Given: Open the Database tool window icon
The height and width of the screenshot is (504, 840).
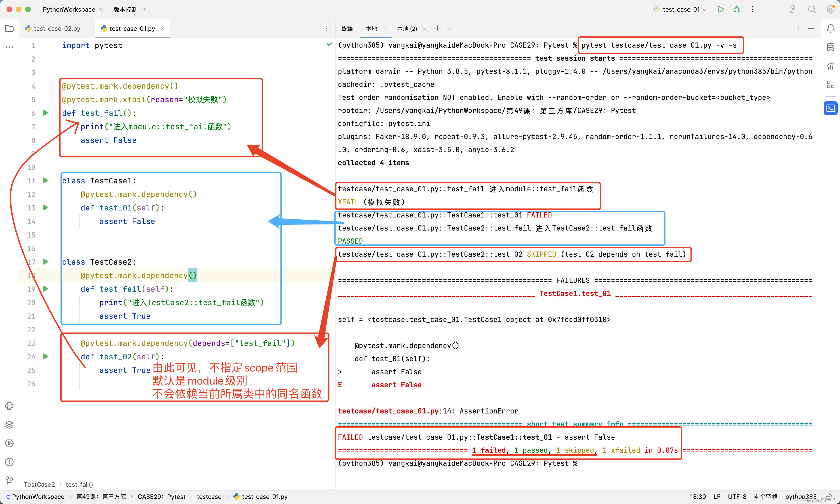Looking at the screenshot, I should [x=830, y=47].
